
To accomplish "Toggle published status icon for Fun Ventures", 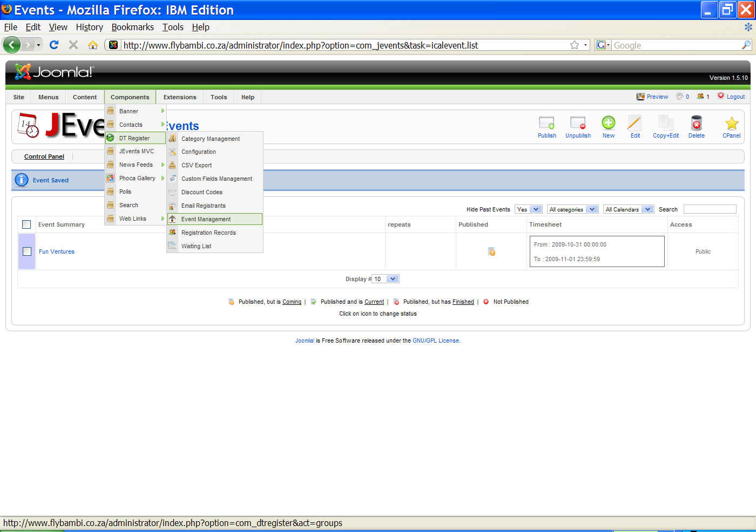I will coord(491,251).
